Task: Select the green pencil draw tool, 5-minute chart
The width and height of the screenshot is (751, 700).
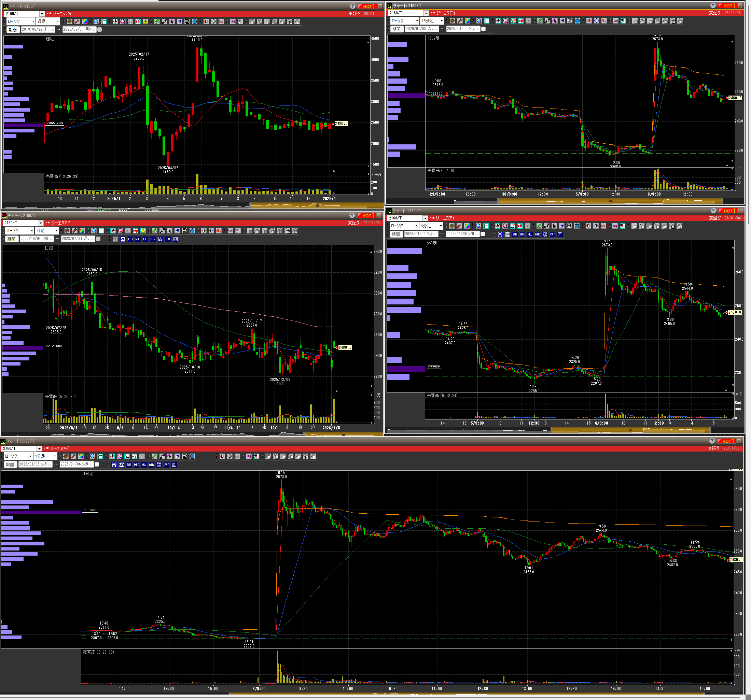Action: (x=539, y=226)
